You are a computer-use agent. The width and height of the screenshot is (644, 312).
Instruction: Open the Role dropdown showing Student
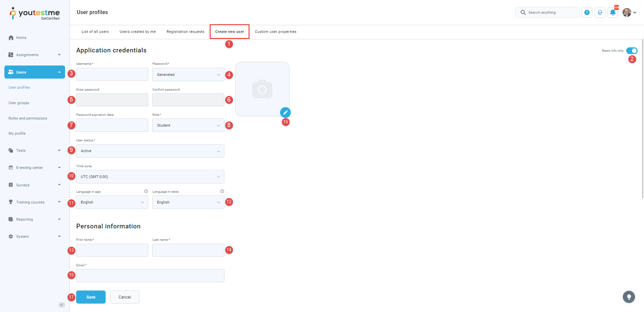(188, 125)
